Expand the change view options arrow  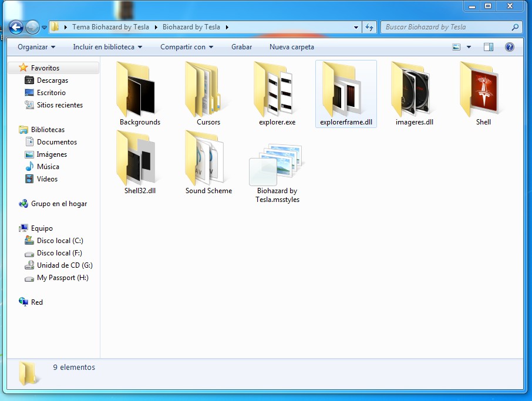(x=469, y=47)
